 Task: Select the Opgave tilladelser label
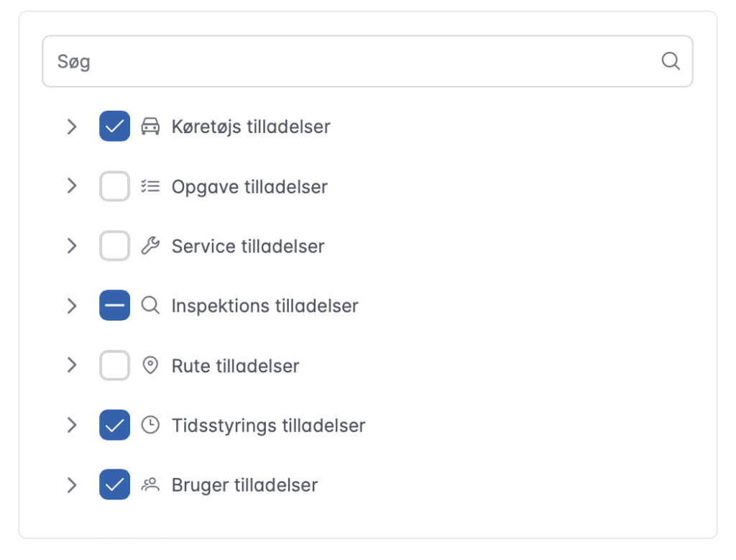[249, 187]
